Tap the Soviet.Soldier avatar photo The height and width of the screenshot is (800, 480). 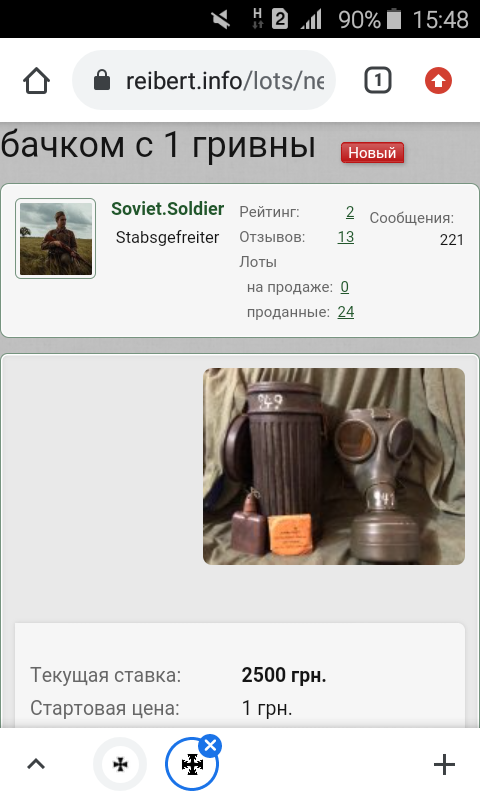tap(56, 238)
